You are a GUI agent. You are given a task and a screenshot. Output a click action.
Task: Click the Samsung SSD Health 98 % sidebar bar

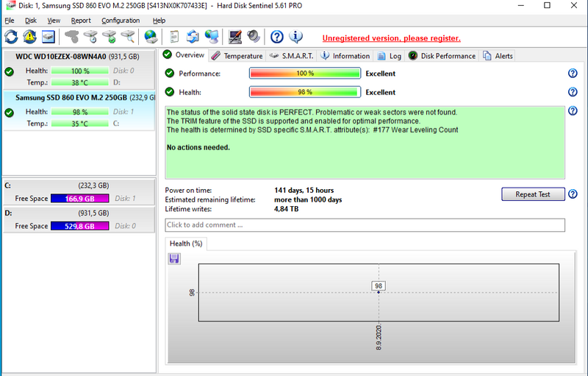click(80, 112)
